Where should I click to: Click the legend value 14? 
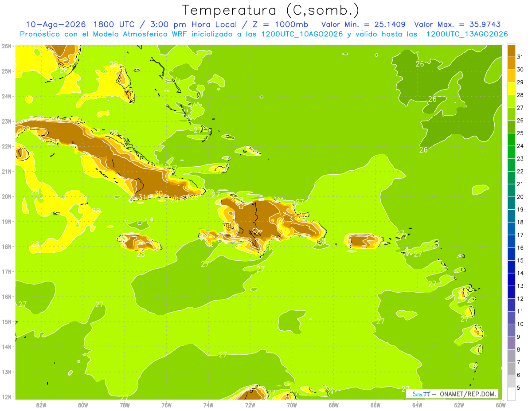pyautogui.click(x=520, y=273)
